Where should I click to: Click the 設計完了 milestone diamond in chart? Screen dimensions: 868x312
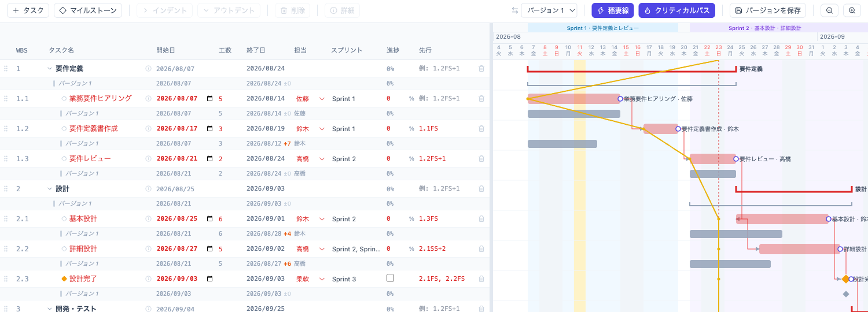coord(846,279)
